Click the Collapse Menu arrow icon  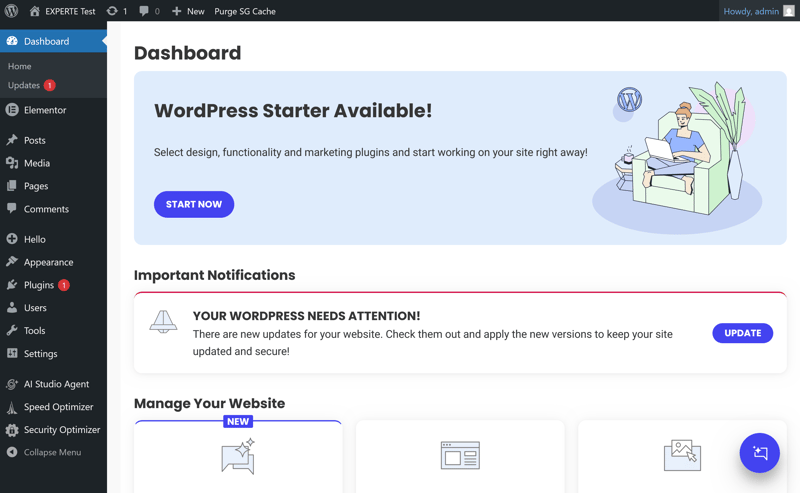tap(12, 452)
